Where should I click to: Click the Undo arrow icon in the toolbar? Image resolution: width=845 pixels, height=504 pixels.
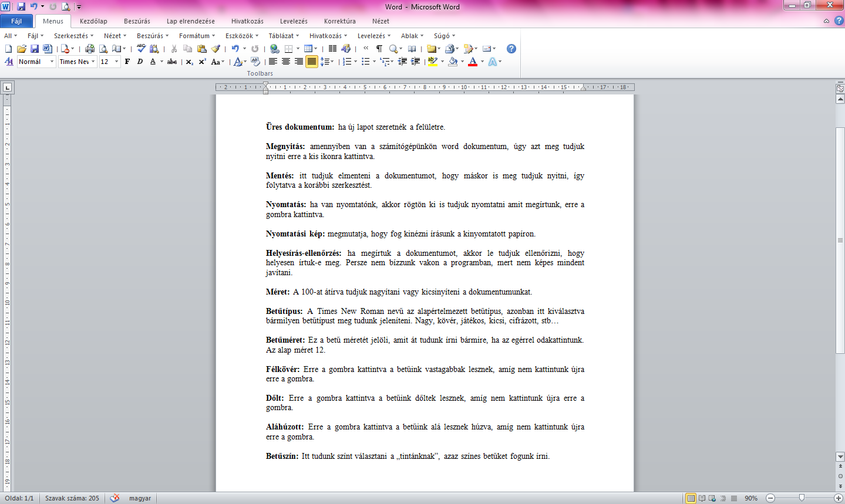coord(235,49)
